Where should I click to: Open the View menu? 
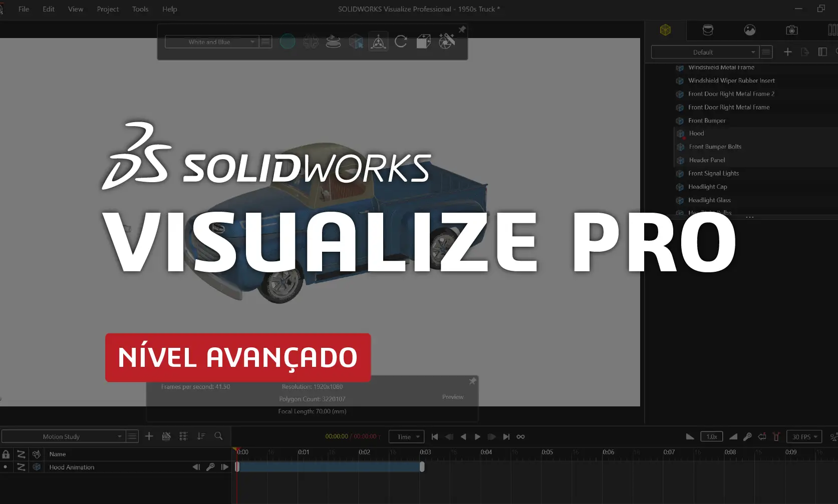pyautogui.click(x=76, y=9)
